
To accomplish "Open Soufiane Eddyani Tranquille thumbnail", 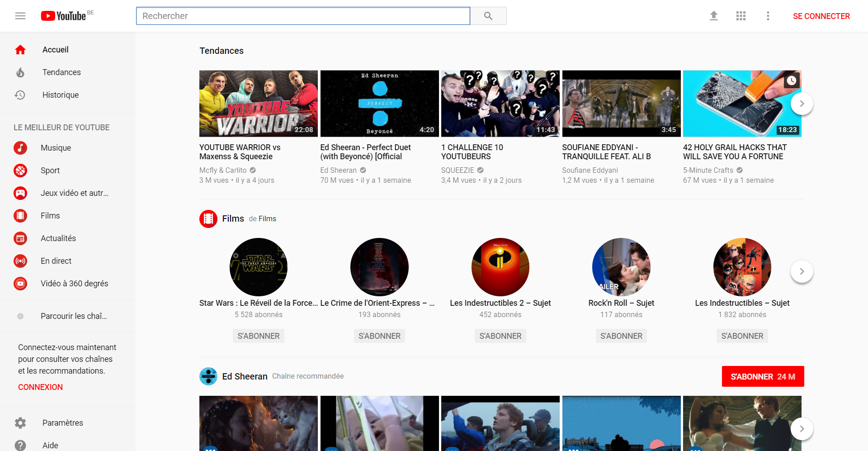I will [x=621, y=104].
